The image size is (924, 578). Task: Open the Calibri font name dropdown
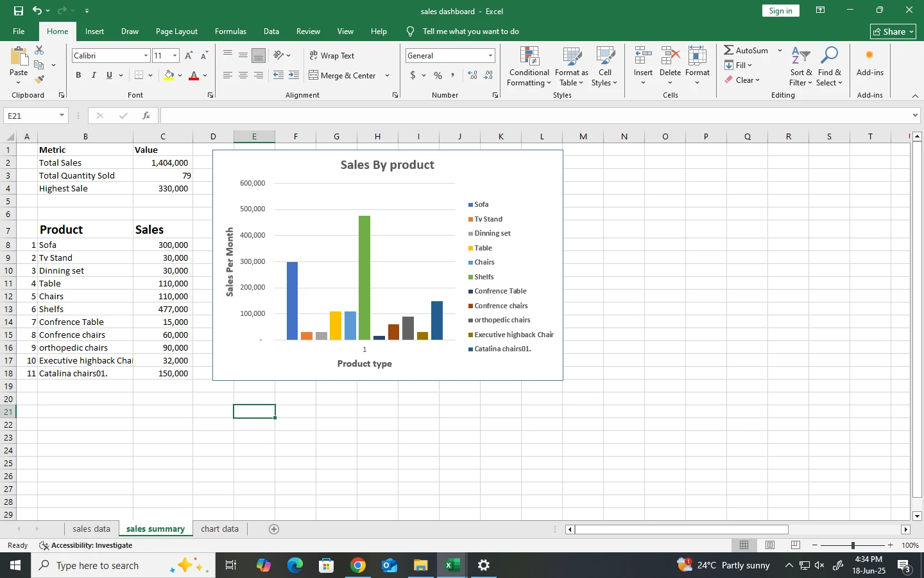pos(146,56)
